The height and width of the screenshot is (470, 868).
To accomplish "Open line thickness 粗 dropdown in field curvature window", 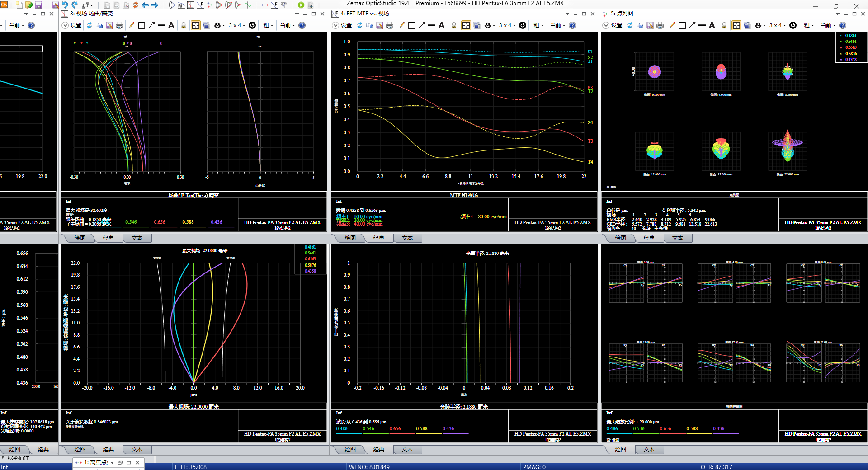I will (x=268, y=25).
